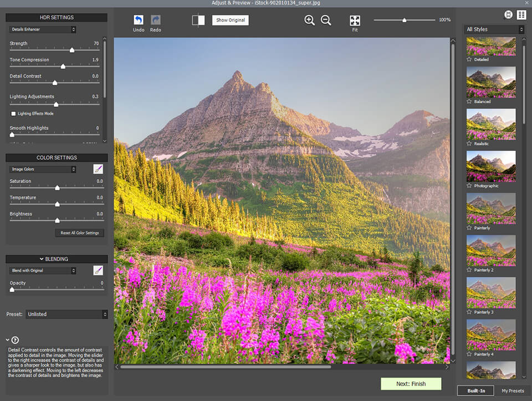Select the split-view comparison icon
The width and height of the screenshot is (532, 401).
197,20
